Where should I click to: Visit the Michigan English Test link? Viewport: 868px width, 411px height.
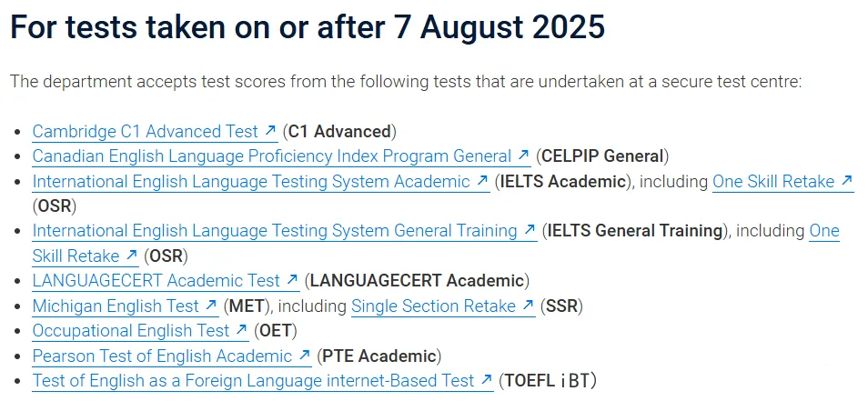(115, 306)
